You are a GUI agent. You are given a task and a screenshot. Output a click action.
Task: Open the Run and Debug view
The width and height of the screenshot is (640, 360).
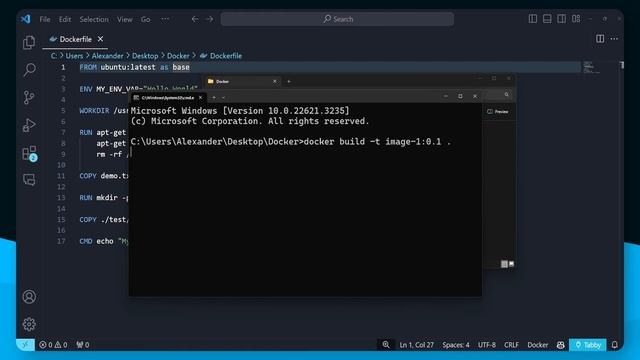(x=29, y=125)
